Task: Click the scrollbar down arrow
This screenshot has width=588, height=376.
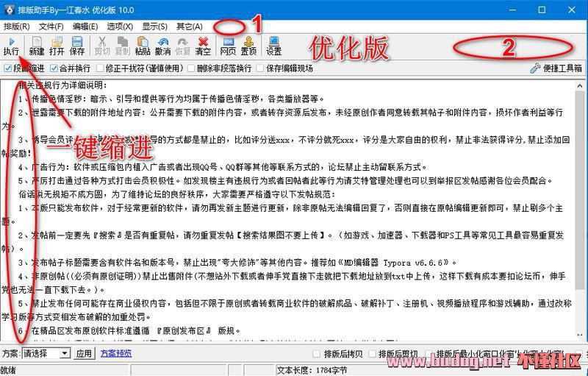Action: (580, 335)
